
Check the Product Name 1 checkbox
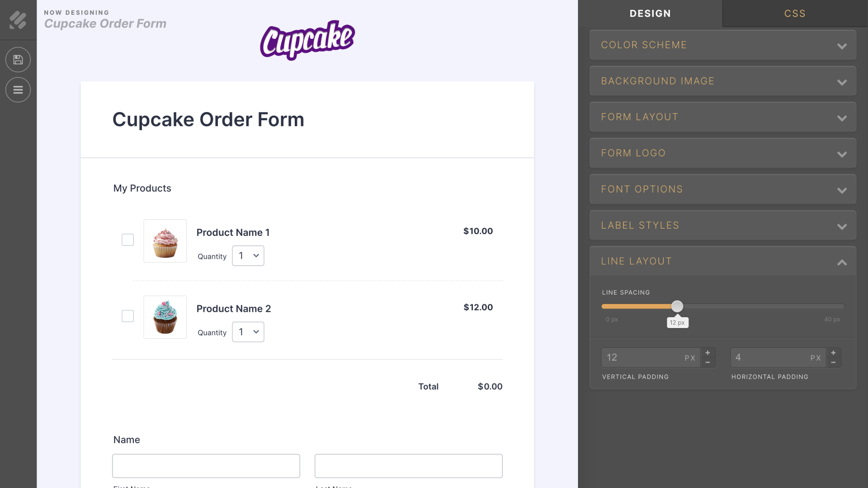[128, 240]
